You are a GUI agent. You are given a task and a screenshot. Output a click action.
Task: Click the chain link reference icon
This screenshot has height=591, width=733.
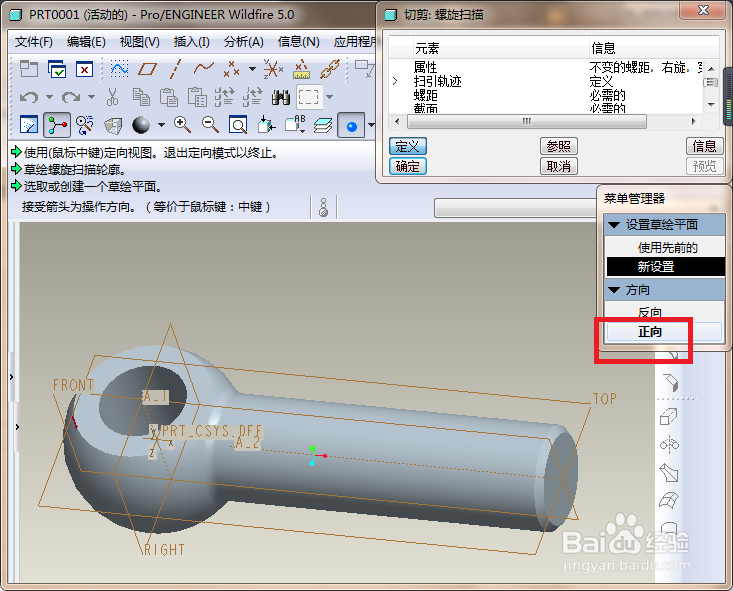[330, 69]
